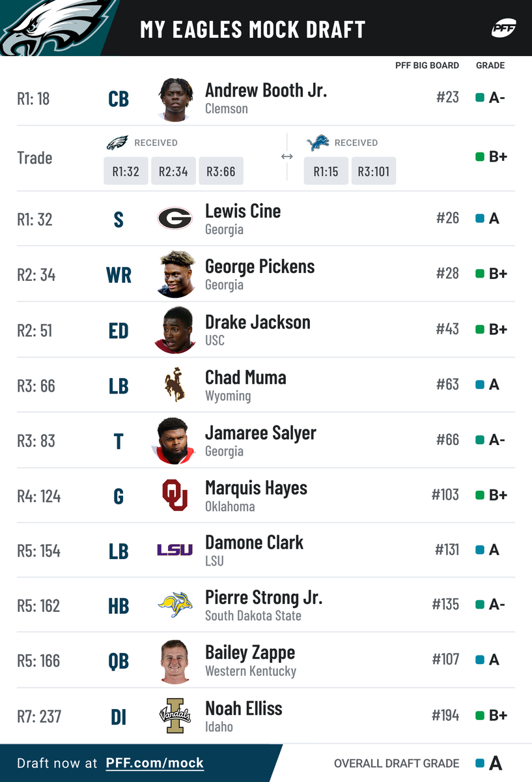Select the R1:15 pick chip Lions received
The image size is (532, 782).
pyautogui.click(x=326, y=172)
